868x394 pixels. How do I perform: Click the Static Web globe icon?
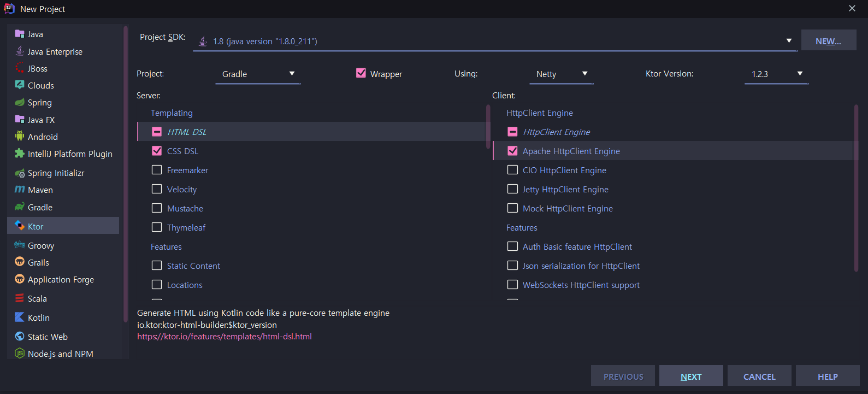(x=20, y=337)
